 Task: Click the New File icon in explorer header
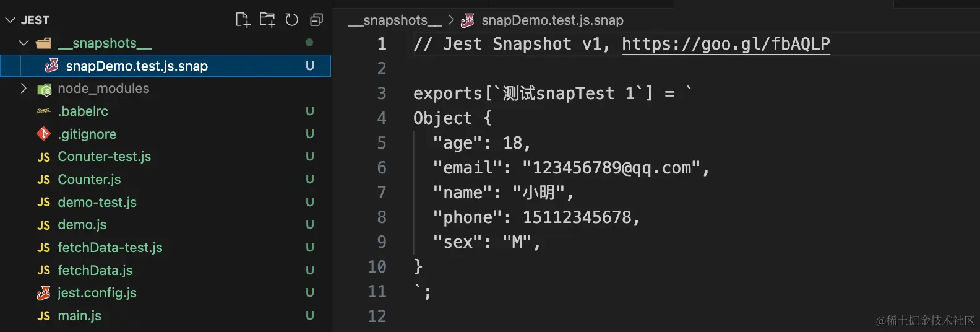(243, 20)
